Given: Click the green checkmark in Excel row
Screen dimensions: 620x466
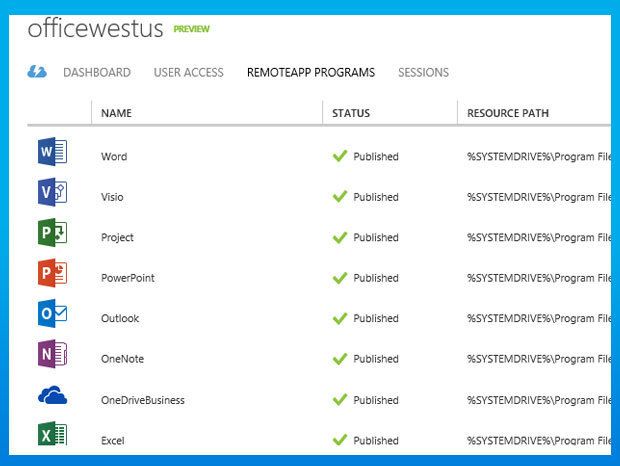Looking at the screenshot, I should (x=340, y=440).
